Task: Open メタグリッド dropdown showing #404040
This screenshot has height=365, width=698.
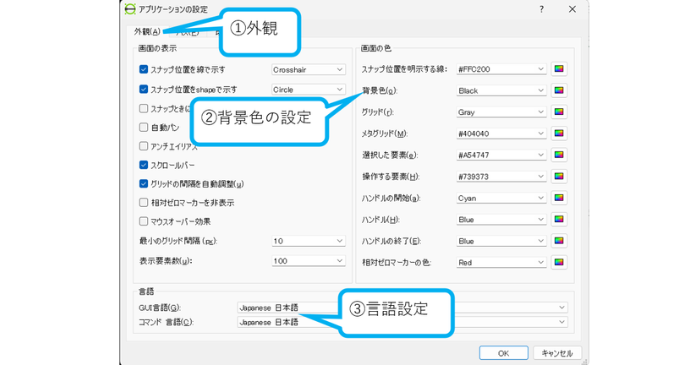Action: [x=501, y=134]
